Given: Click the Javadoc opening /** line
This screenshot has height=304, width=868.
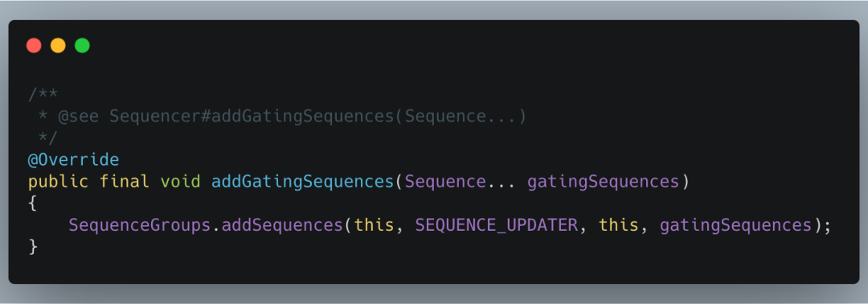Looking at the screenshot, I should tap(43, 94).
